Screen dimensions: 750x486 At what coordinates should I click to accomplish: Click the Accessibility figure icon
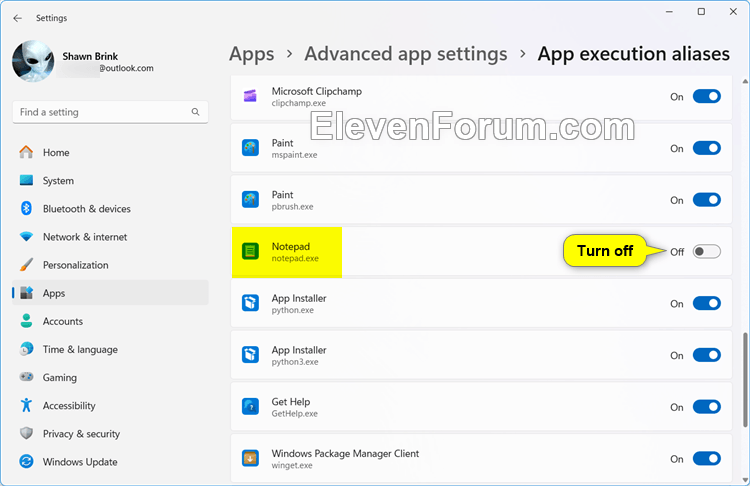tap(26, 405)
